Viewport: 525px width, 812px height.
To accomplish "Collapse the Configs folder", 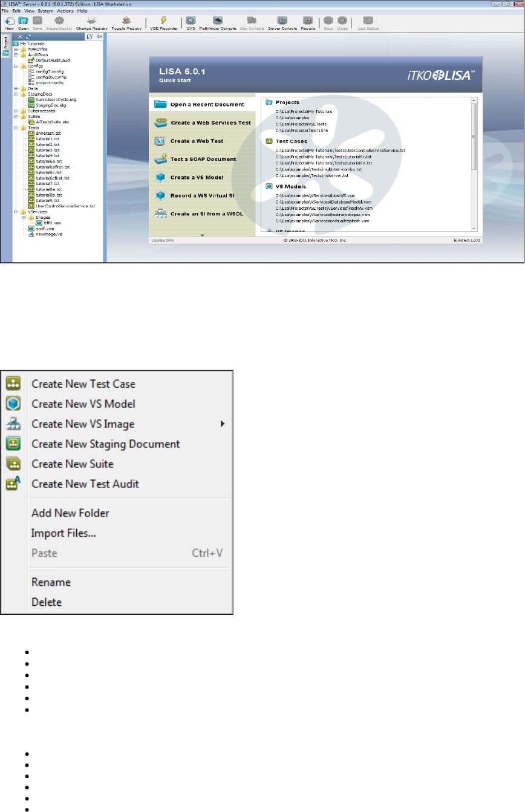I will click(15, 66).
